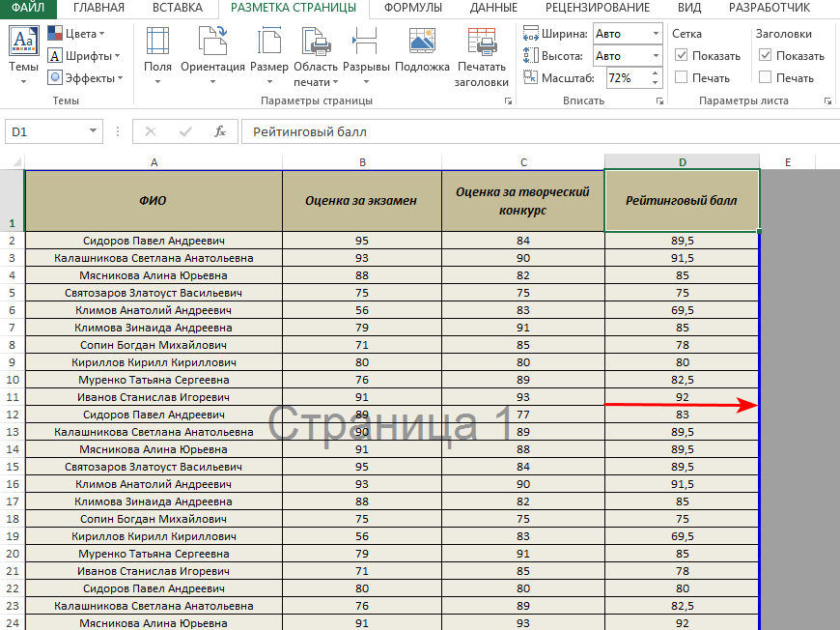This screenshot has width=840, height=630.
Task: Enable the Сетка Печать checkbox
Action: click(x=682, y=77)
